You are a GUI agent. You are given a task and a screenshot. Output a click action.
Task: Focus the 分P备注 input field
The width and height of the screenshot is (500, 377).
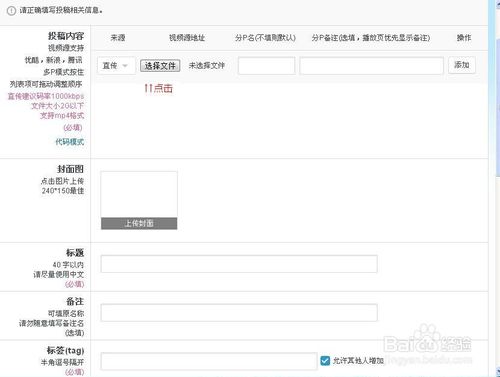371,65
